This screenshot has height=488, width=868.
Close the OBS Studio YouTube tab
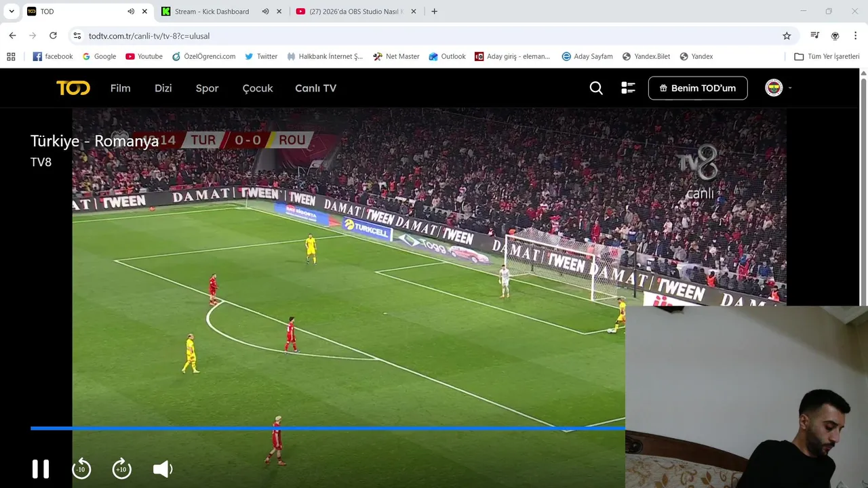414,12
